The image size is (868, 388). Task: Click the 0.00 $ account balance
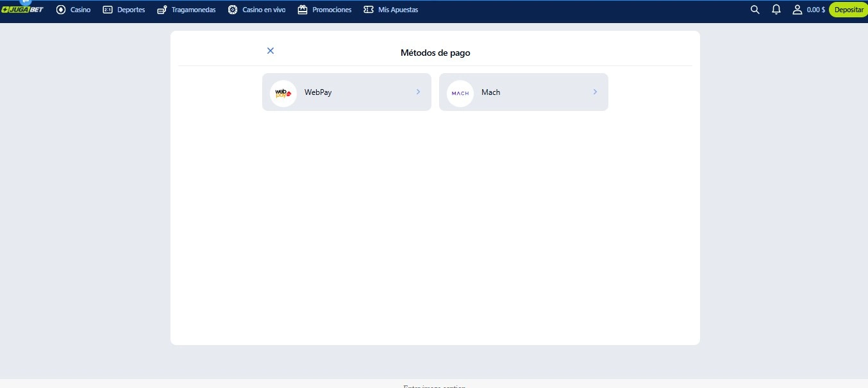point(815,10)
